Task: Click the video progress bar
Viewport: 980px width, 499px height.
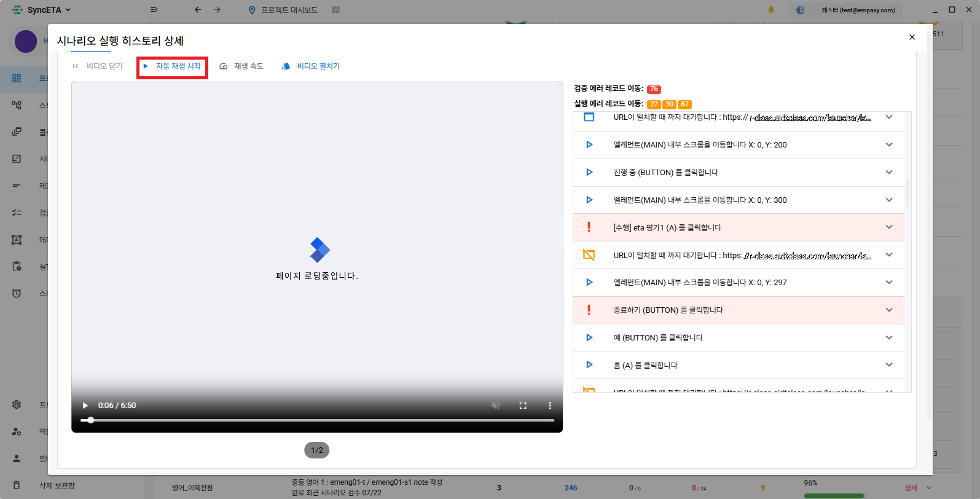Action: point(317,420)
